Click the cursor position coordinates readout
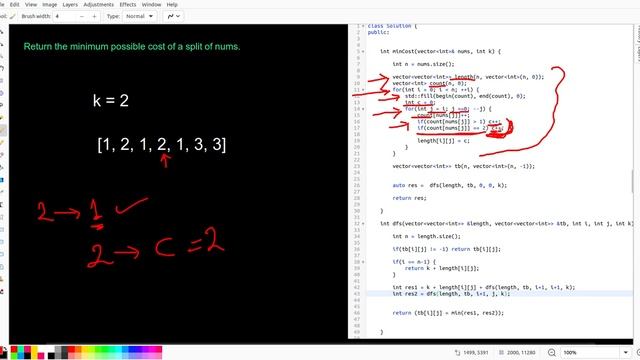Image resolution: width=640 pixels, height=360 pixels. tap(476, 353)
